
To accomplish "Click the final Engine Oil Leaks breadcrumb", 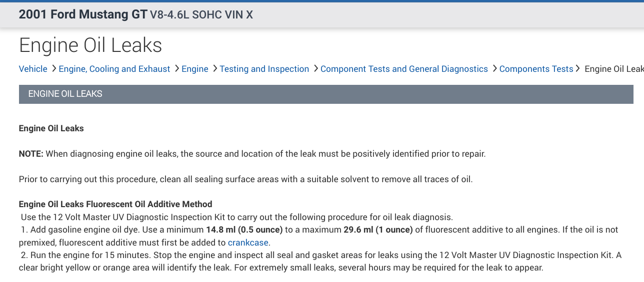I will point(614,69).
